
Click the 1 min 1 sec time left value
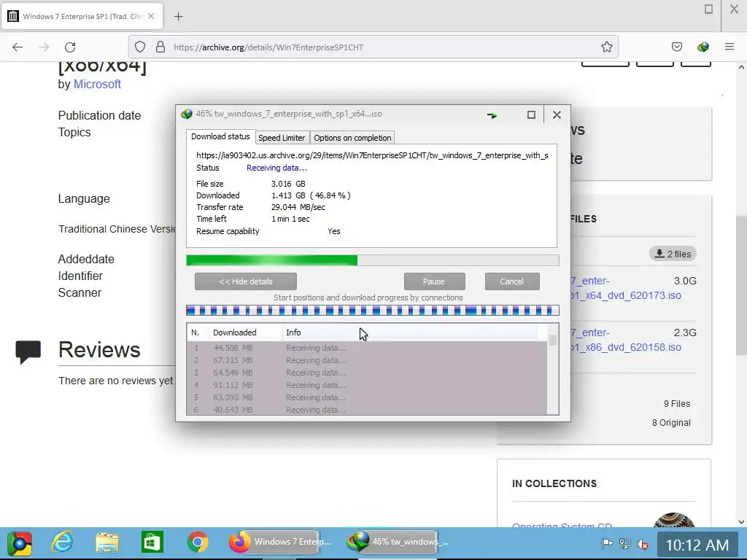[290, 219]
